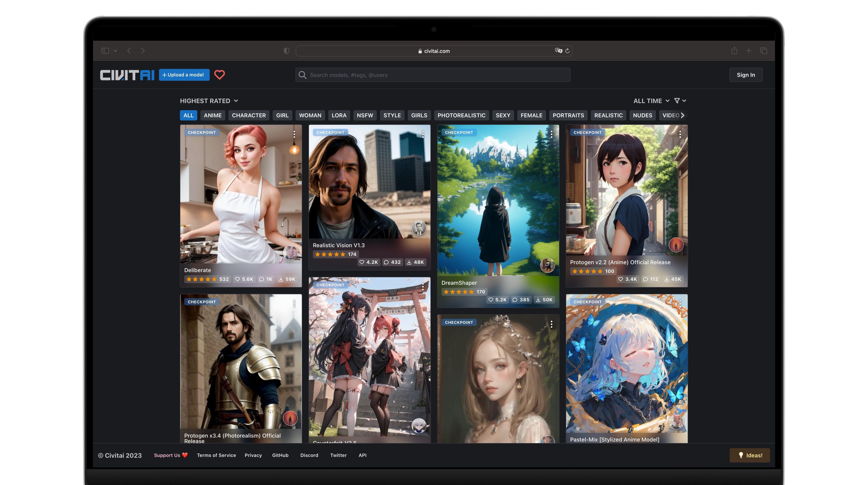Open Protogen x3.4 card three-dot menu
This screenshot has width=868, height=485.
(294, 304)
